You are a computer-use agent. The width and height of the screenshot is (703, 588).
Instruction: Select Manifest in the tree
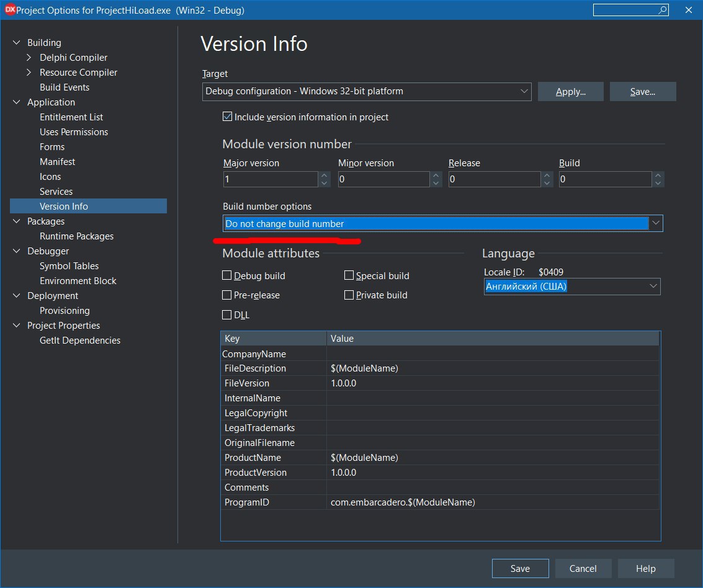57,162
